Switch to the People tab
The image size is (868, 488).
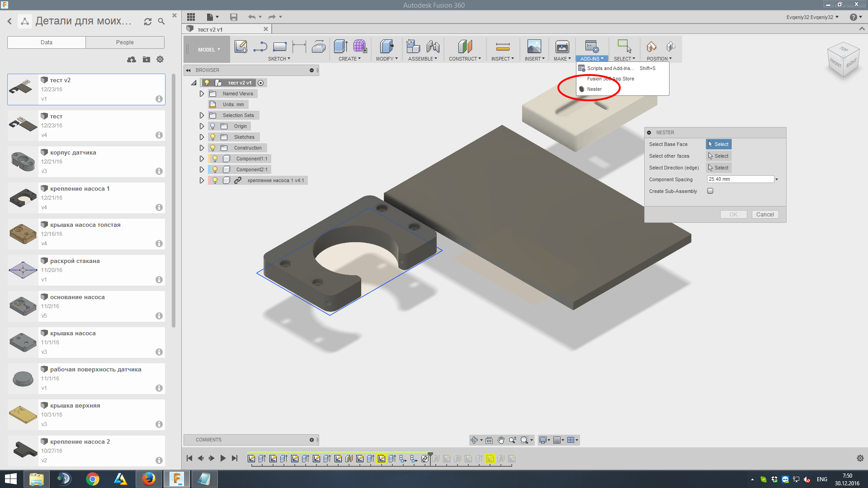[x=125, y=42]
